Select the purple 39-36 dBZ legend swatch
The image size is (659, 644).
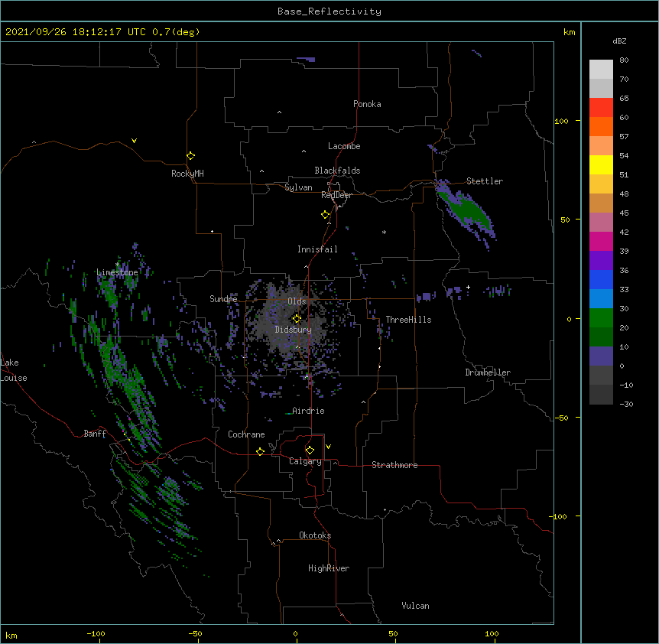pos(601,261)
